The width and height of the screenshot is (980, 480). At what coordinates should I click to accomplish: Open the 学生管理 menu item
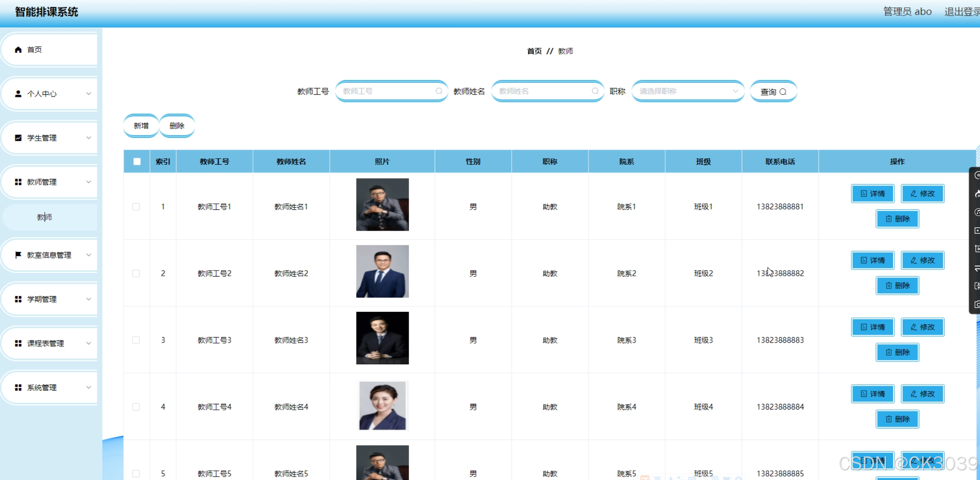point(49,138)
